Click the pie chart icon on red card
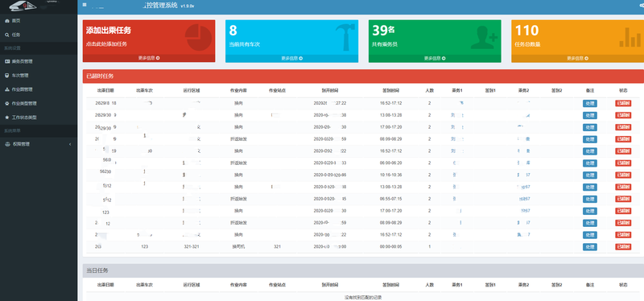The width and height of the screenshot is (644, 301). [199, 37]
